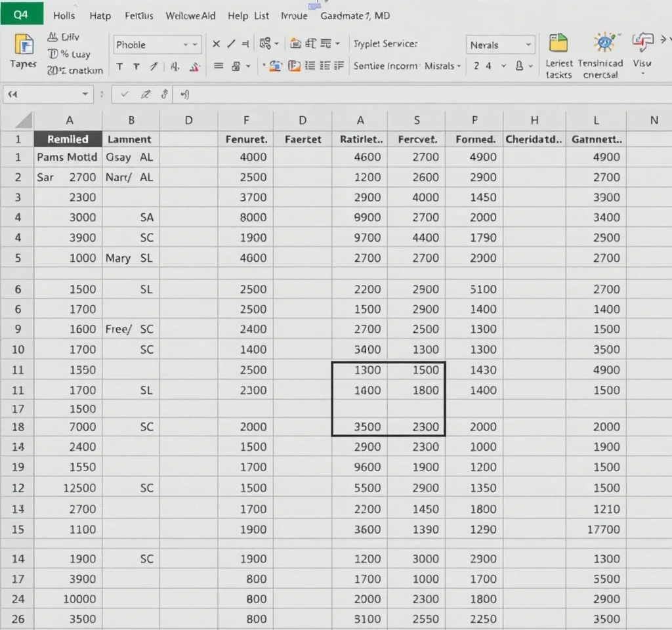This screenshot has height=630, width=672.
Task: Click the Leriest tackts folder icon
Action: 558,44
